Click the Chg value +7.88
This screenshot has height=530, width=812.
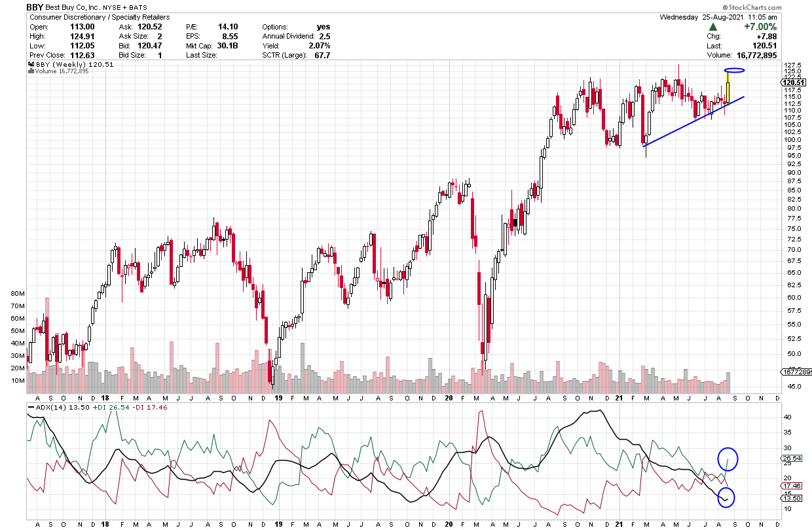(766, 37)
